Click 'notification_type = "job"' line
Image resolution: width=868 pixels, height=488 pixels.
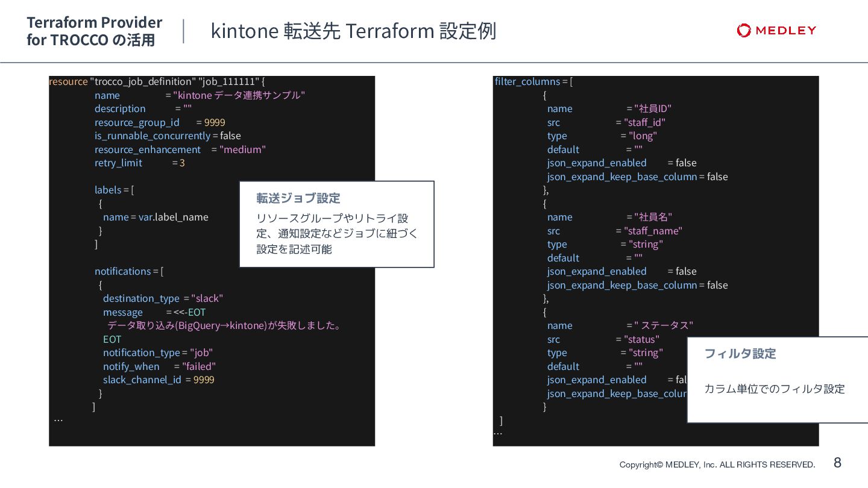(158, 352)
